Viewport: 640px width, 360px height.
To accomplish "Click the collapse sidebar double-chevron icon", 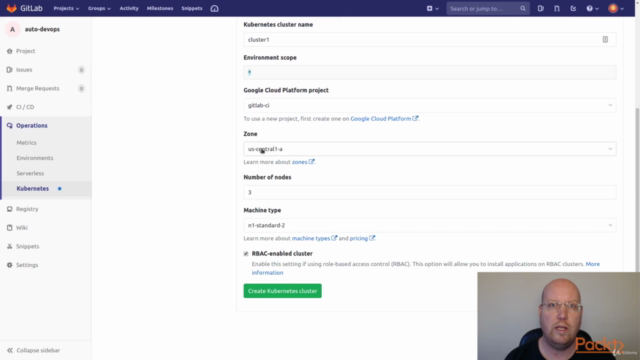I will point(10,350).
